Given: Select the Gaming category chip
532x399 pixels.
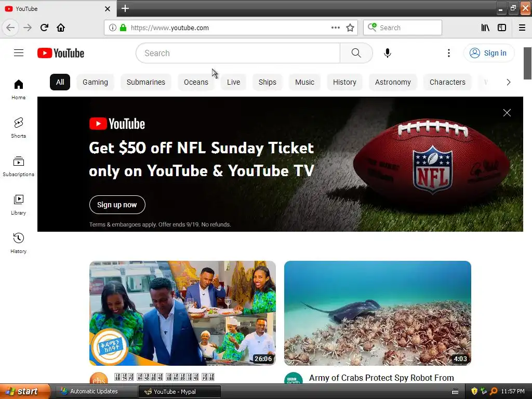Looking at the screenshot, I should pos(96,82).
